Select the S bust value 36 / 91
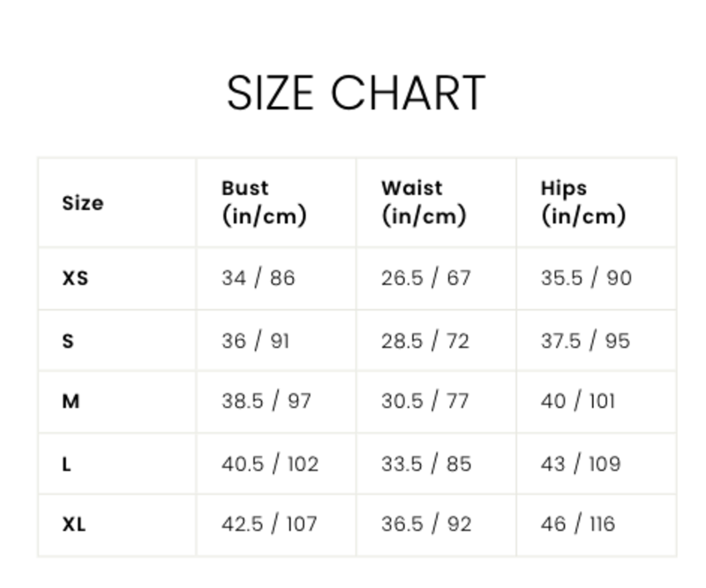Image resolution: width=706 pixels, height=588 pixels. (255, 341)
